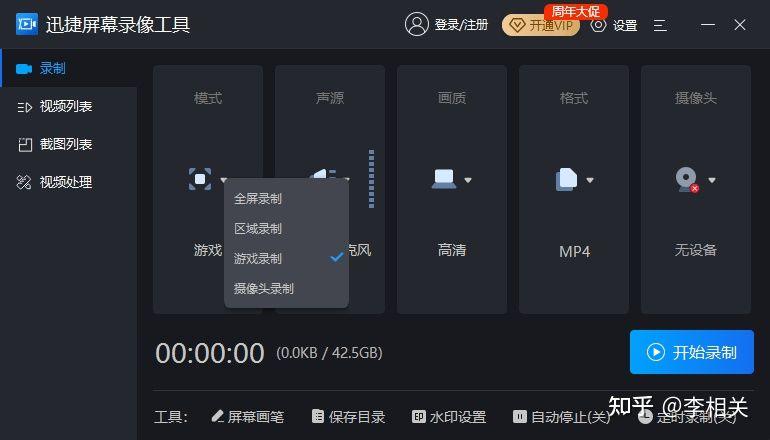Choose 摄像头录制 from mode menu
The height and width of the screenshot is (440, 770).
click(x=286, y=288)
